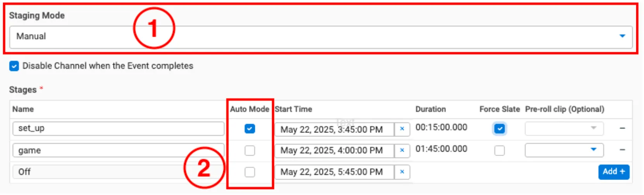Click the Start Time column header
644x195 pixels.
point(293,109)
